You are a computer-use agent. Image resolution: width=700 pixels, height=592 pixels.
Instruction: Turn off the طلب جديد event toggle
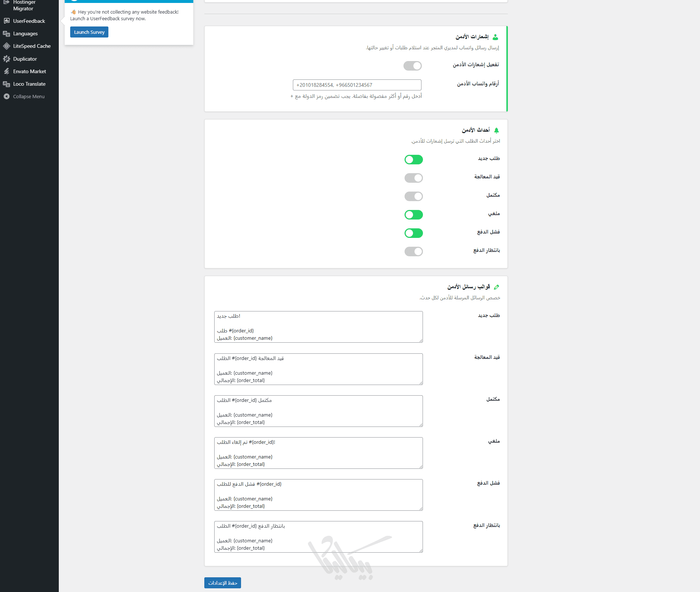413,160
